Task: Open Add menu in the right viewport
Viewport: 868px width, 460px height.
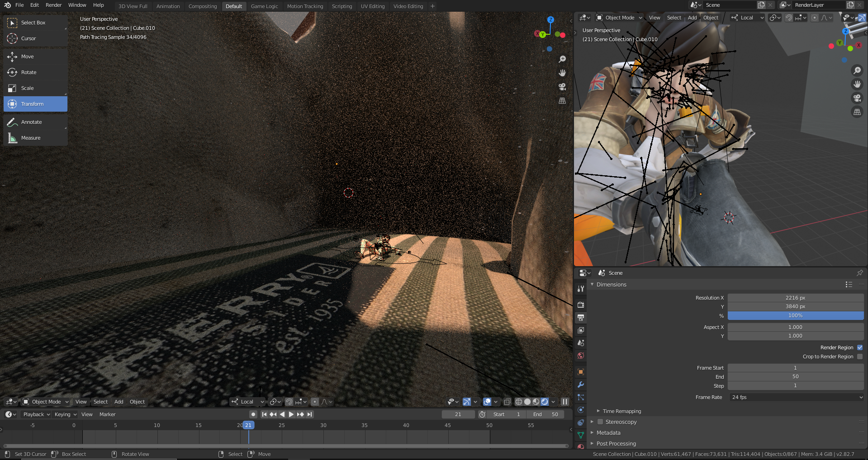Action: click(692, 18)
